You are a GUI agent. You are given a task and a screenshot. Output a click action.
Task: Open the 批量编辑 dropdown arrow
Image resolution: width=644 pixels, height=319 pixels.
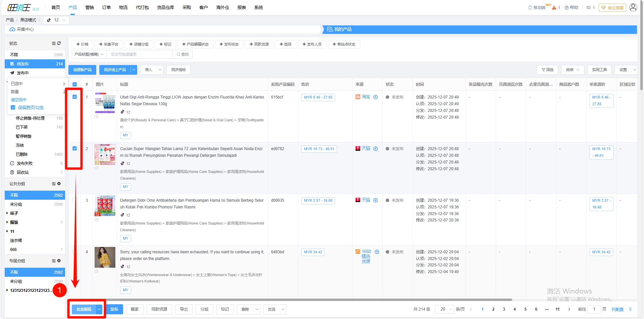click(99, 309)
